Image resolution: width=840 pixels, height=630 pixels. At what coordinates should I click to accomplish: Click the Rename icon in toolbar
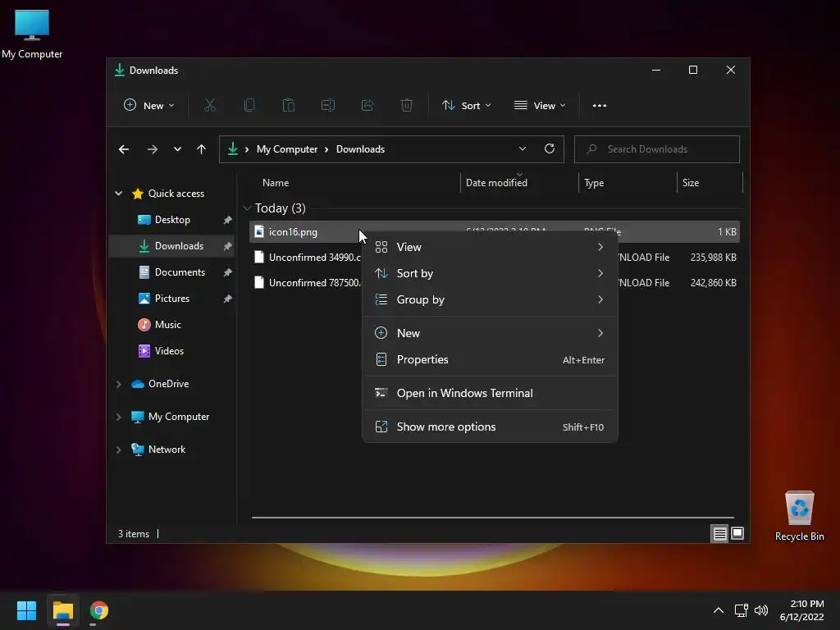[328, 106]
